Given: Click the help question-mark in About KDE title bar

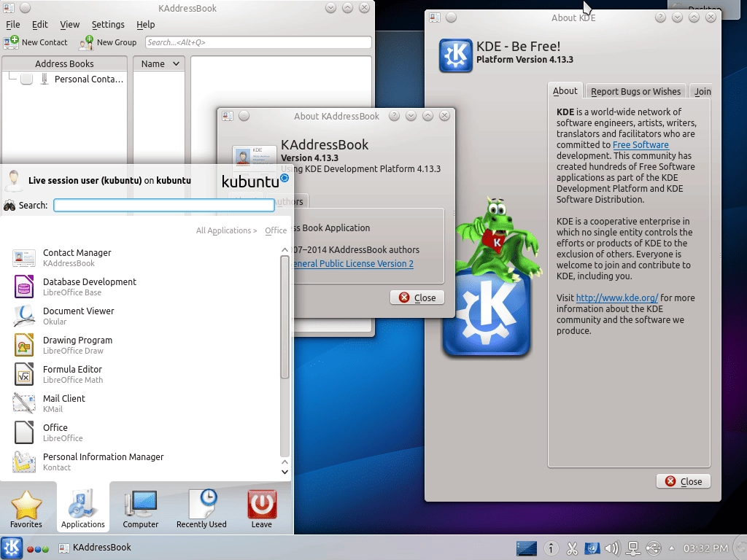Looking at the screenshot, I should (660, 17).
